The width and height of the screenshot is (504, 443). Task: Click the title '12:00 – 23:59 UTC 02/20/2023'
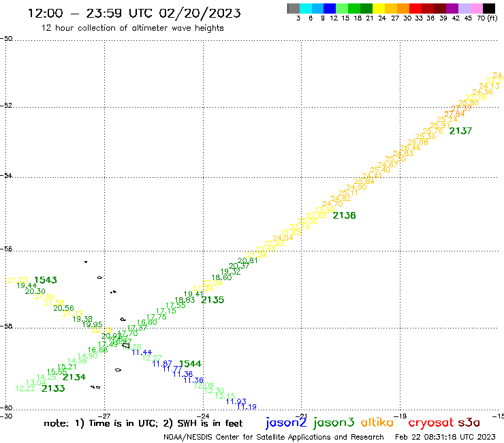coord(134,13)
